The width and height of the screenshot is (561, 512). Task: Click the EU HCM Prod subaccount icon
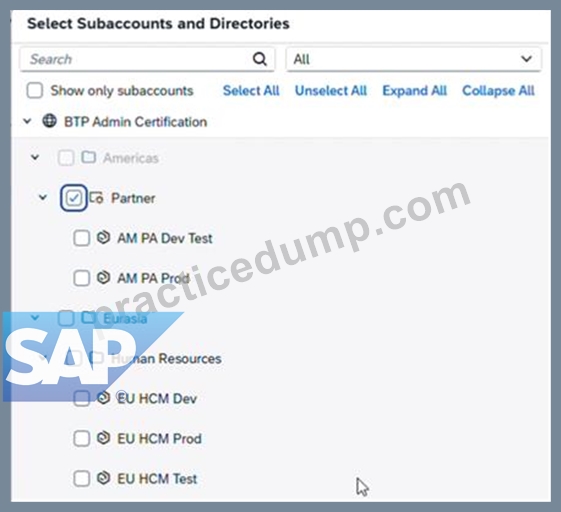[103, 438]
